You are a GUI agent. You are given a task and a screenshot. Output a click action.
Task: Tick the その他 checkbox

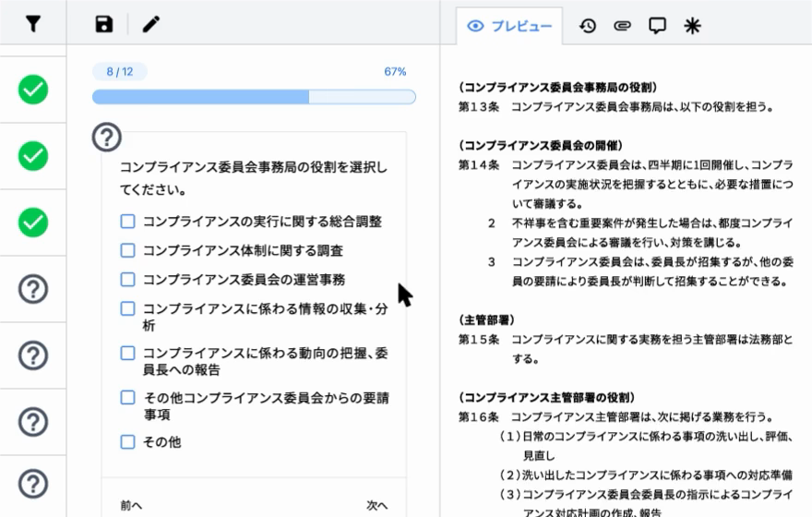point(128,442)
